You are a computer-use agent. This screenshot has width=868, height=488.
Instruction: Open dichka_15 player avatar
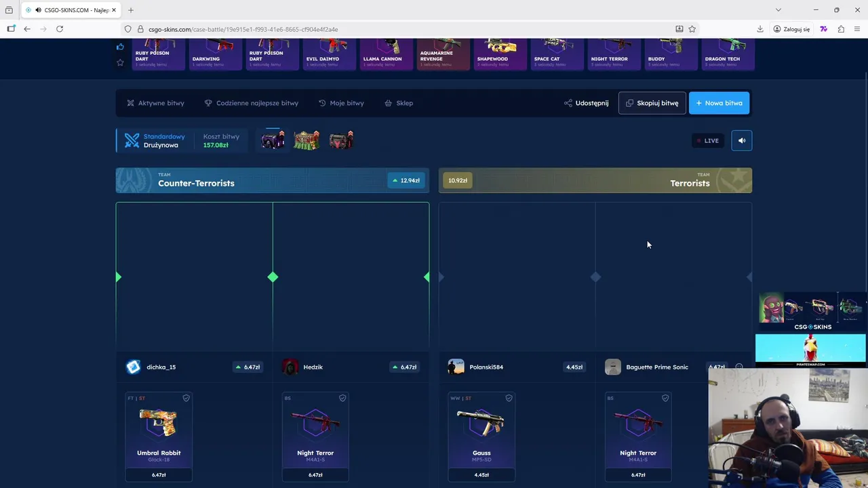[x=134, y=367]
